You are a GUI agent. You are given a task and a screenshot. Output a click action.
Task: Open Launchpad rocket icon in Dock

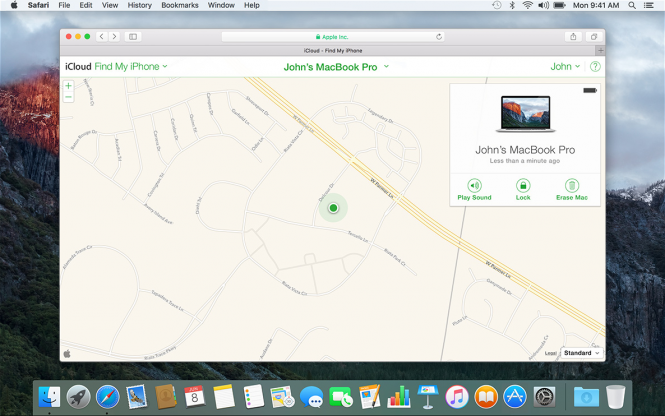click(78, 397)
